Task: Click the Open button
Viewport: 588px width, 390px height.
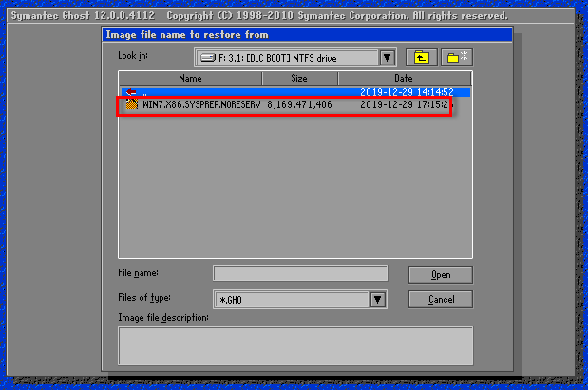Action: (441, 275)
